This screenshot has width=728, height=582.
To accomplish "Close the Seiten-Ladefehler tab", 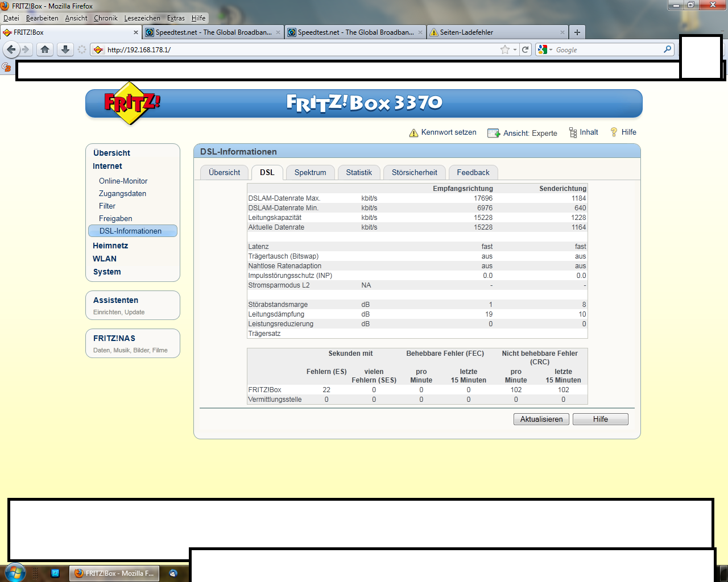I will click(x=562, y=32).
